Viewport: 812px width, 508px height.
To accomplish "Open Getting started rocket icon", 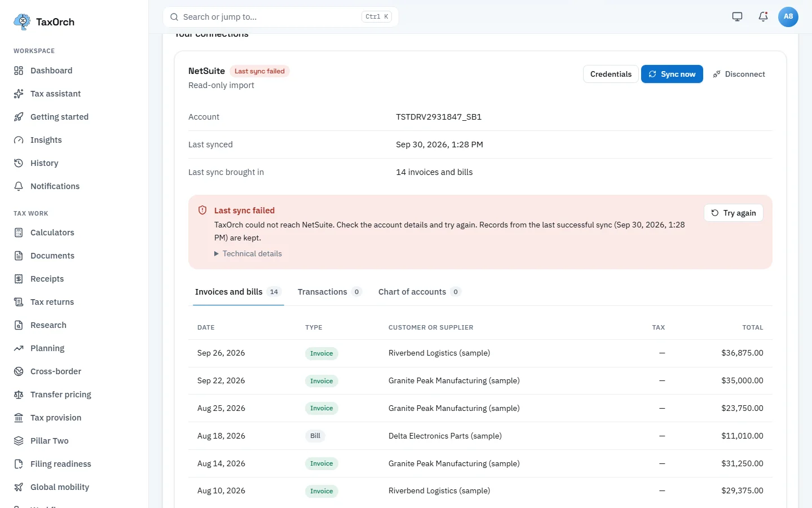I will 19,117.
